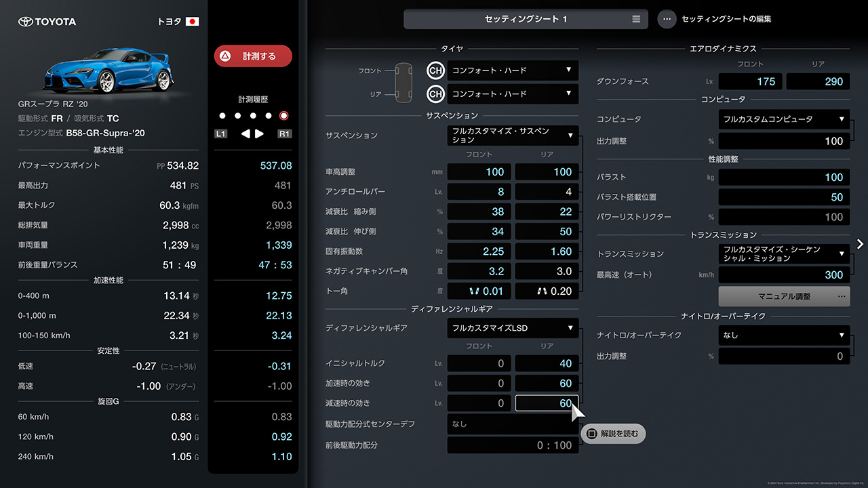Select front 固有振動数 value 2.25
Image resolution: width=868 pixels, height=488 pixels.
(x=479, y=251)
